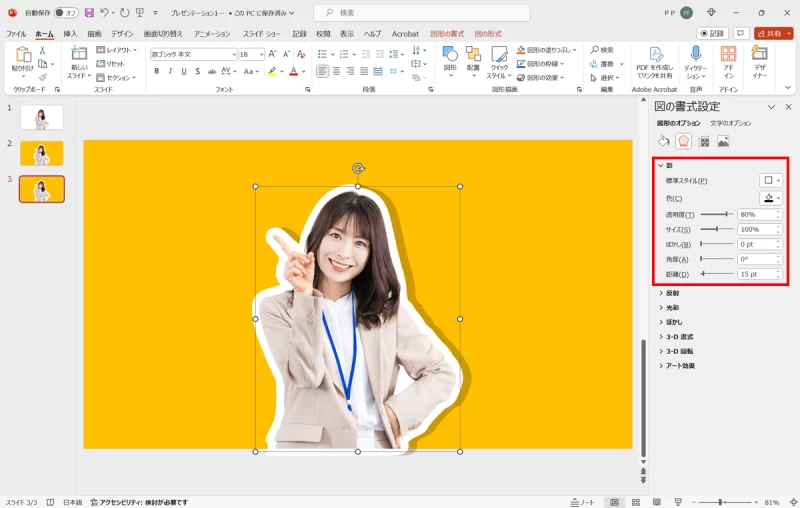Image resolution: width=800 pixels, height=508 pixels.
Task: Open the Fill & Line icon tab
Action: click(x=664, y=141)
